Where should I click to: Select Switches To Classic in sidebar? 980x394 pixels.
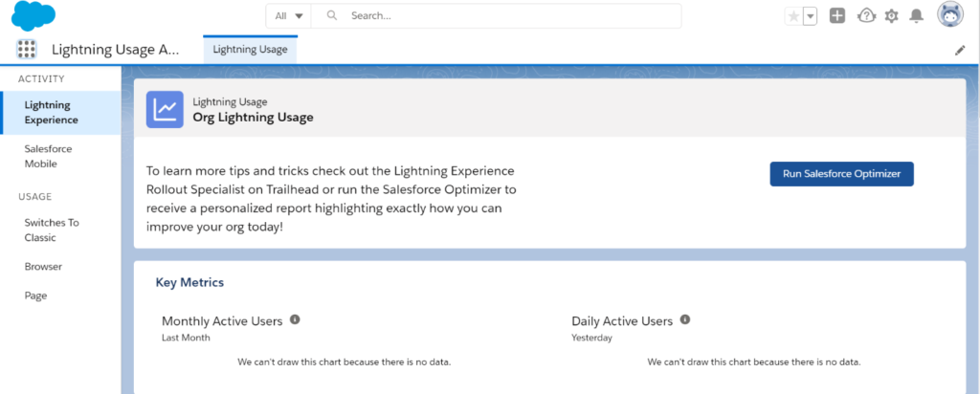pyautogui.click(x=52, y=230)
